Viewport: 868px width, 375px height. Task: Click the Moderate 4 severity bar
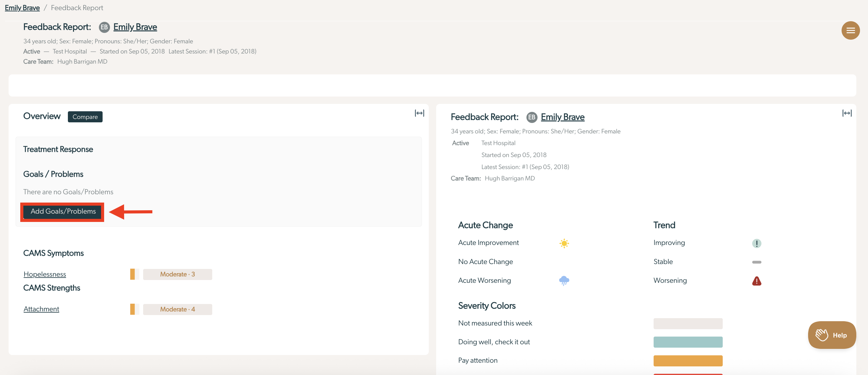click(177, 309)
